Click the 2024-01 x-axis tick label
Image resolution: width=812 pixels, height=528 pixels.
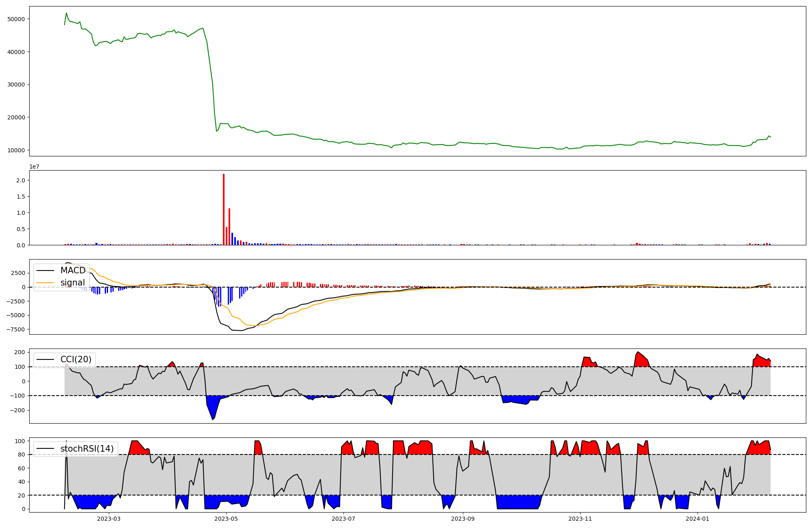[x=698, y=519]
